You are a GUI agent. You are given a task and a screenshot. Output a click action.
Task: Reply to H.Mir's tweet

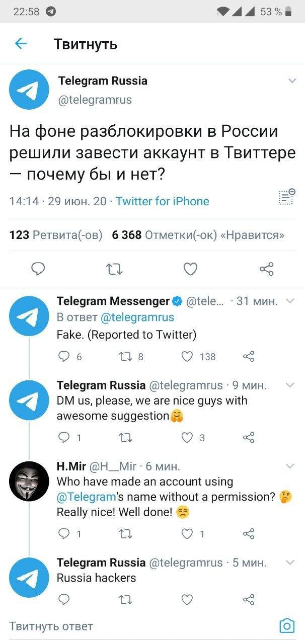pos(64,534)
